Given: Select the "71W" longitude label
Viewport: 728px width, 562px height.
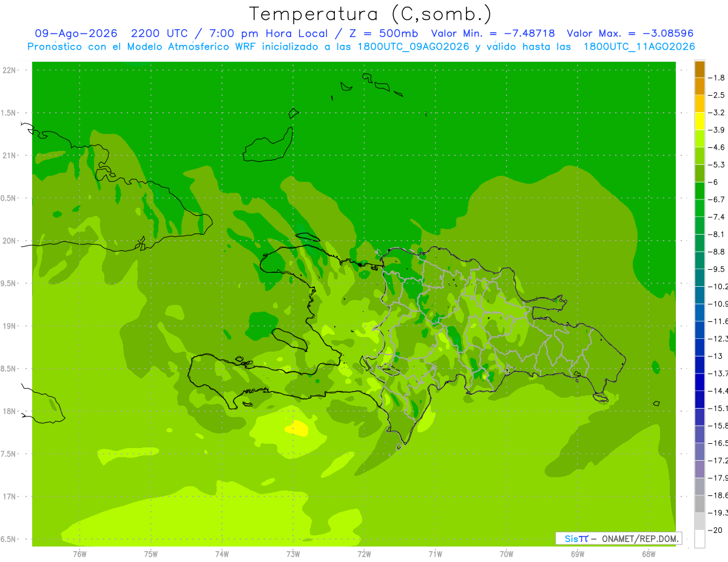Looking at the screenshot, I should [435, 554].
